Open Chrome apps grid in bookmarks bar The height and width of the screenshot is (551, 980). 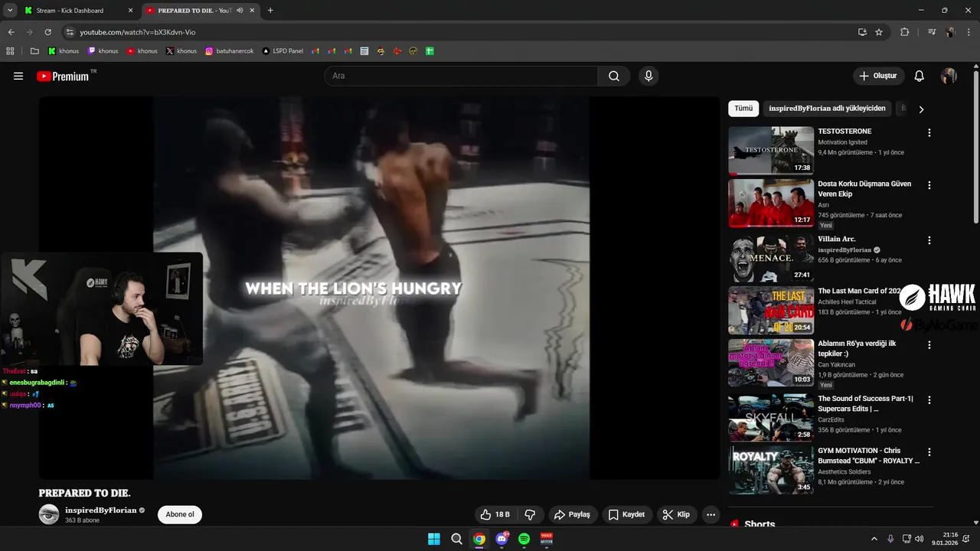click(x=11, y=51)
